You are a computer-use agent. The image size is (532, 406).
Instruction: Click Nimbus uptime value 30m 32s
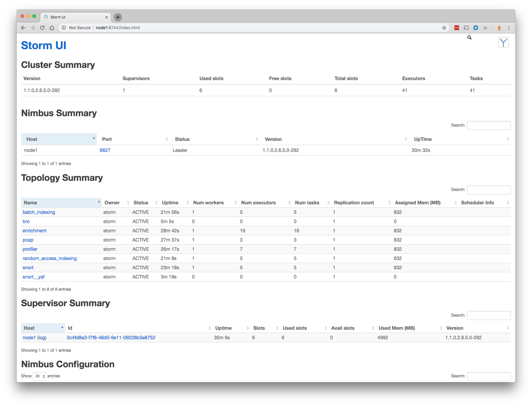(421, 150)
